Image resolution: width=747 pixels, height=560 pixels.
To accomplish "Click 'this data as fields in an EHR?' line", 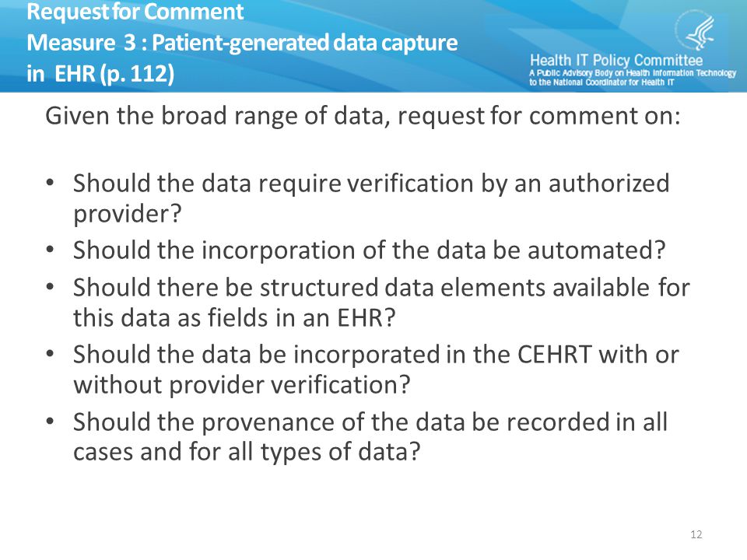I will click(x=234, y=317).
